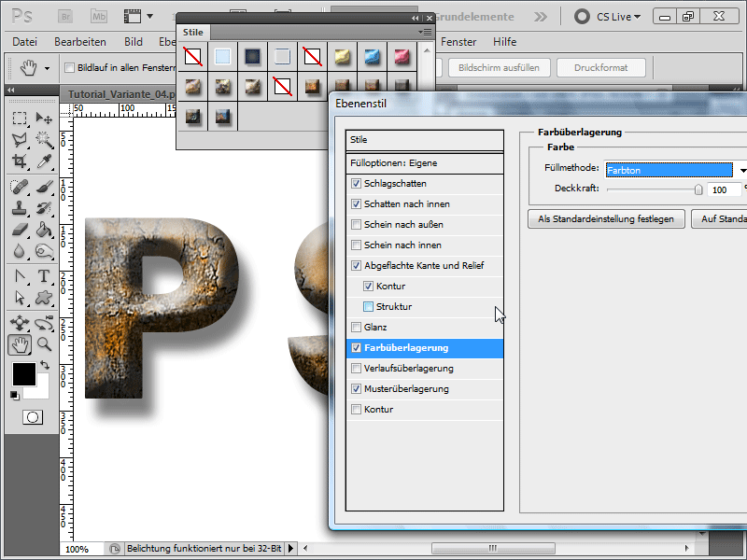Check the Struktur sub-option
747x560 pixels.
click(368, 307)
